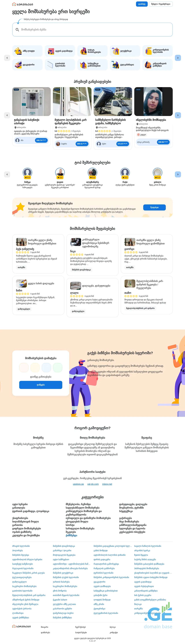Open the upstore.ge partner link
The image size is (185, 644).
click(x=78, y=484)
